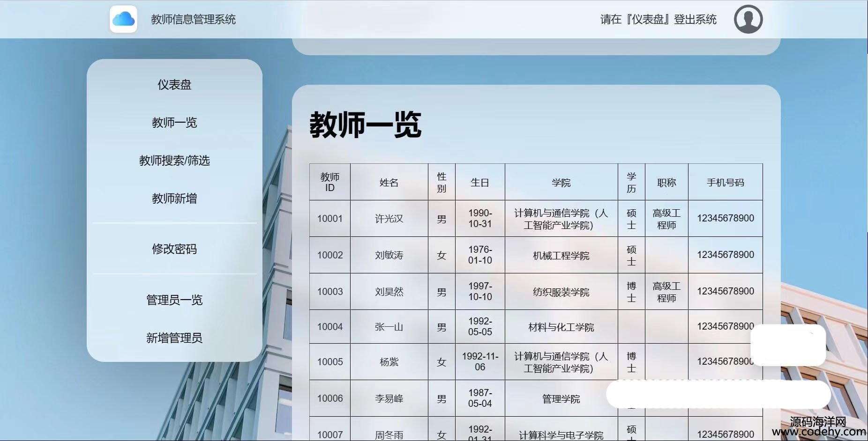Click the 机械工程学院 college cell
Viewport: 868px width, 441px height.
point(561,255)
